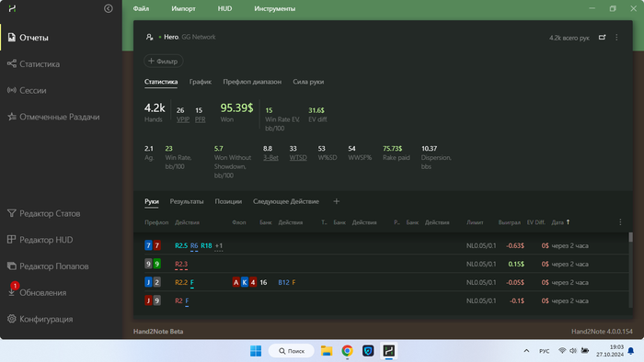
Task: Open the shield app on taskbar
Action: [368, 351]
